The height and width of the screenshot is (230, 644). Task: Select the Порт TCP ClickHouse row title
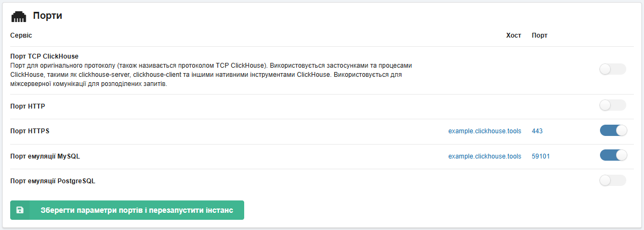tap(45, 56)
